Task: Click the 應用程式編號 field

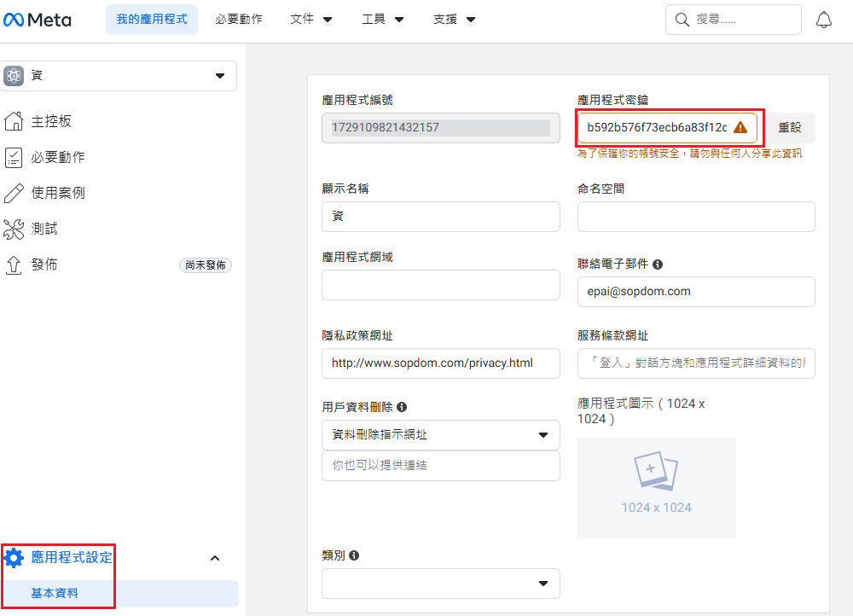Action: pos(441,128)
